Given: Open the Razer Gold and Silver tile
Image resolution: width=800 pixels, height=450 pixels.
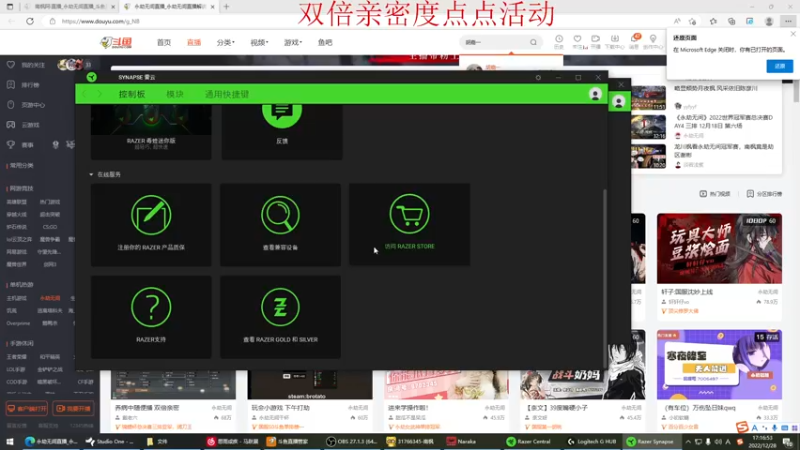Looking at the screenshot, I should tap(280, 317).
